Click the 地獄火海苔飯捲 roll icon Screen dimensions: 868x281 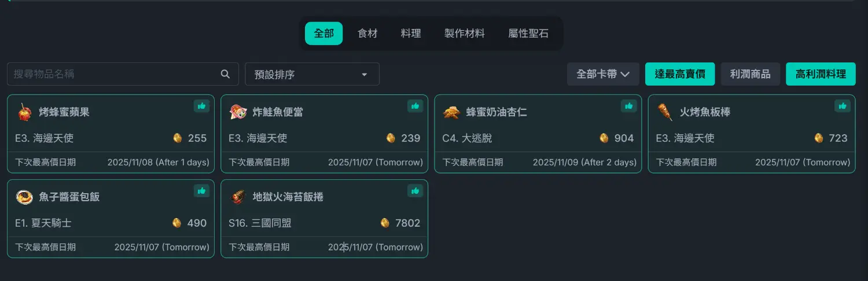[x=238, y=197]
